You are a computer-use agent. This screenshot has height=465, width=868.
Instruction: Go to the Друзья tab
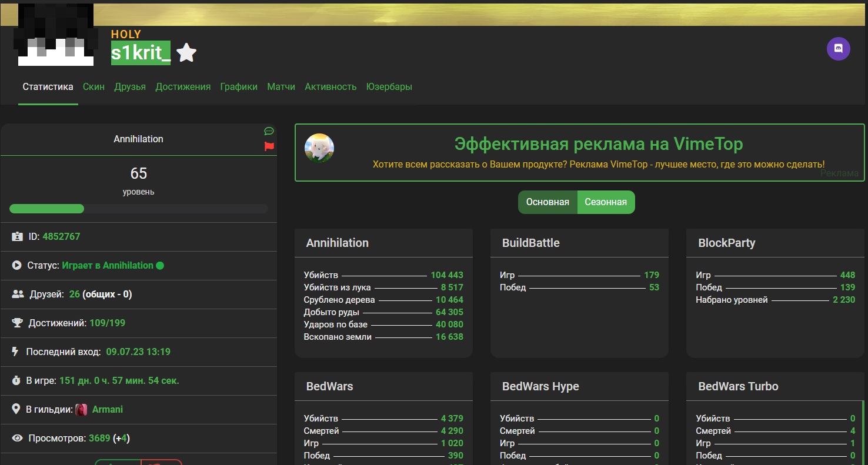point(130,87)
